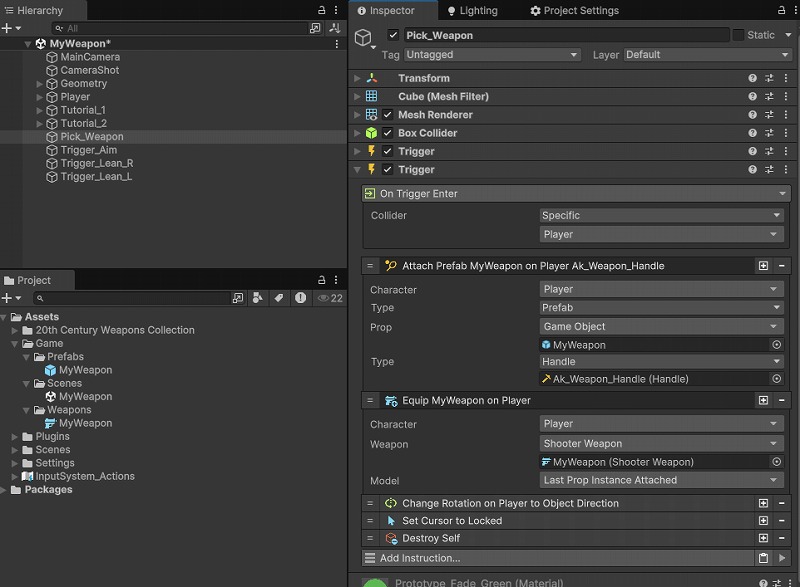Open the Type dropdown set to Handle
Image resolution: width=800 pixels, height=587 pixels.
click(661, 362)
